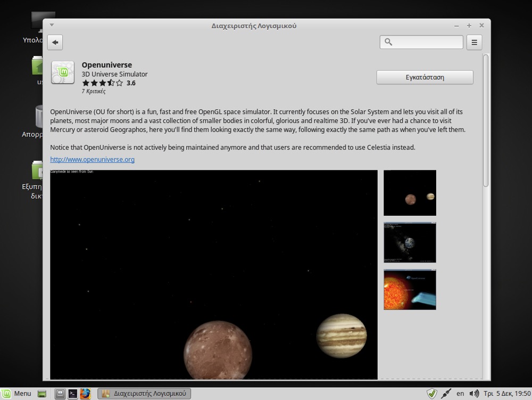Click the Openuniverse title text
532x400 pixels.
[107, 65]
